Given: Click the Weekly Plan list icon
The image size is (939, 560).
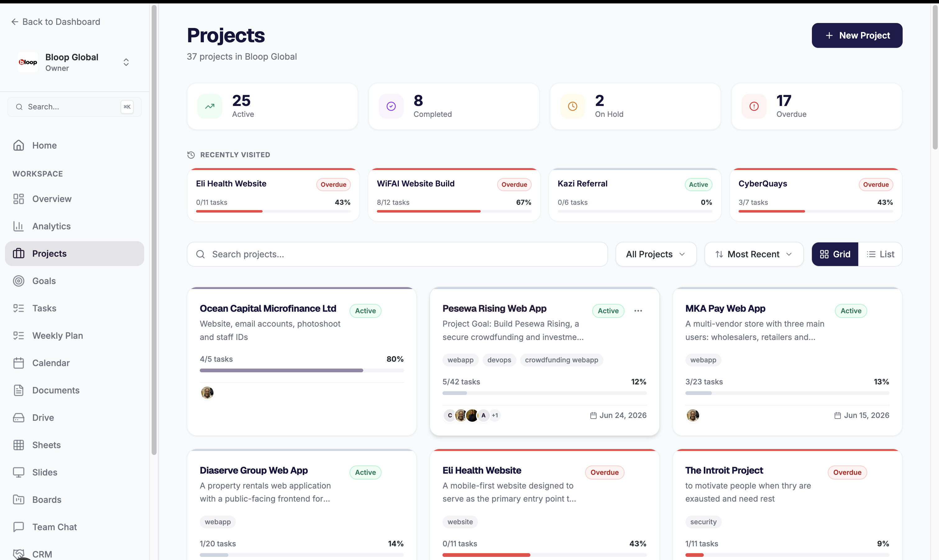Looking at the screenshot, I should pyautogui.click(x=18, y=336).
